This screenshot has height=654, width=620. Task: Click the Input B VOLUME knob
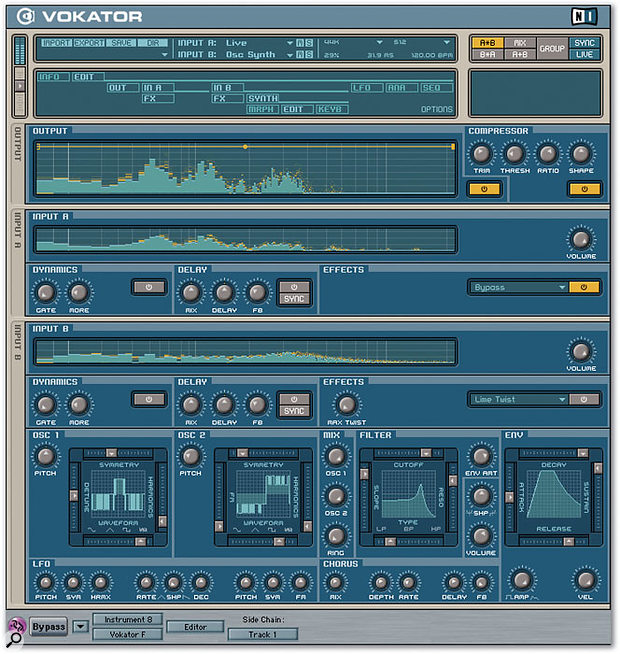click(581, 352)
